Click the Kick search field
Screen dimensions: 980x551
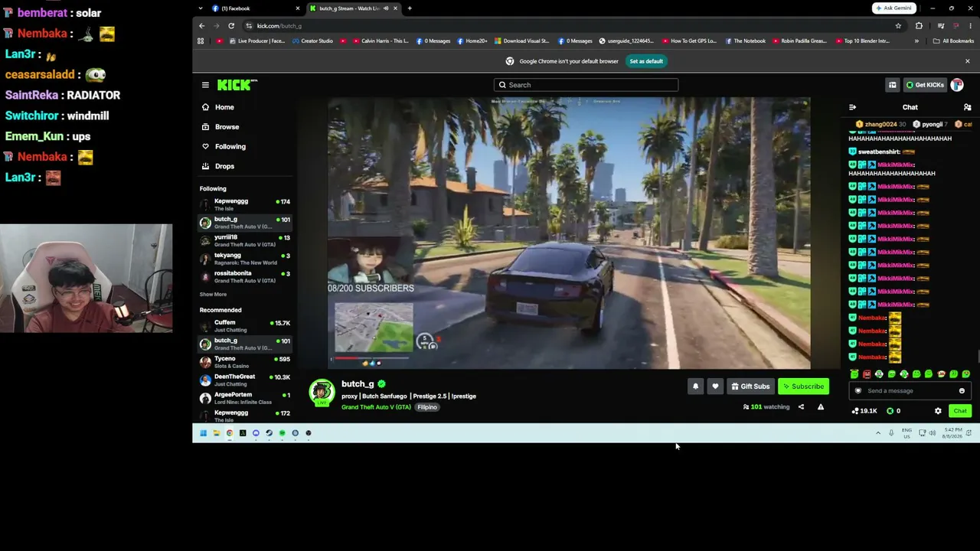586,85
